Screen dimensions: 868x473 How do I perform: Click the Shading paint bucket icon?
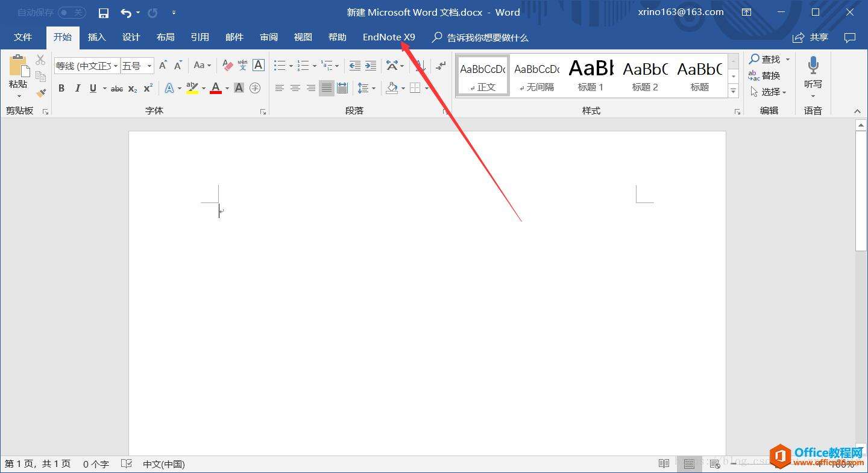[392, 89]
